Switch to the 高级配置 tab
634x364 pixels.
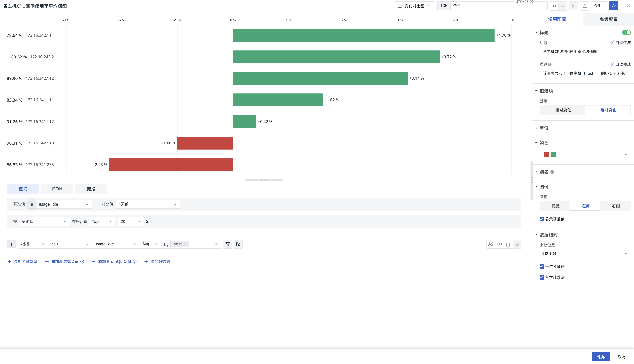pos(608,19)
